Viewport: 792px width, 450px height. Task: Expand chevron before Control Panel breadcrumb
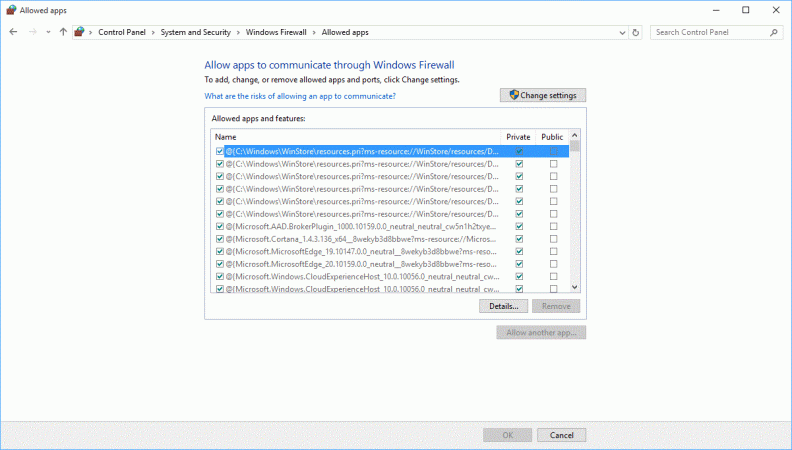click(x=91, y=32)
